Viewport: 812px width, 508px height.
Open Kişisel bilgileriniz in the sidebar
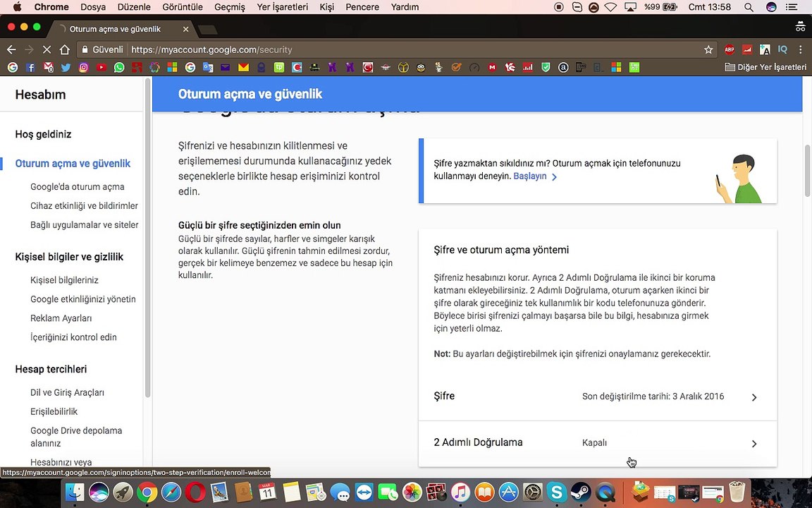pyautogui.click(x=64, y=280)
